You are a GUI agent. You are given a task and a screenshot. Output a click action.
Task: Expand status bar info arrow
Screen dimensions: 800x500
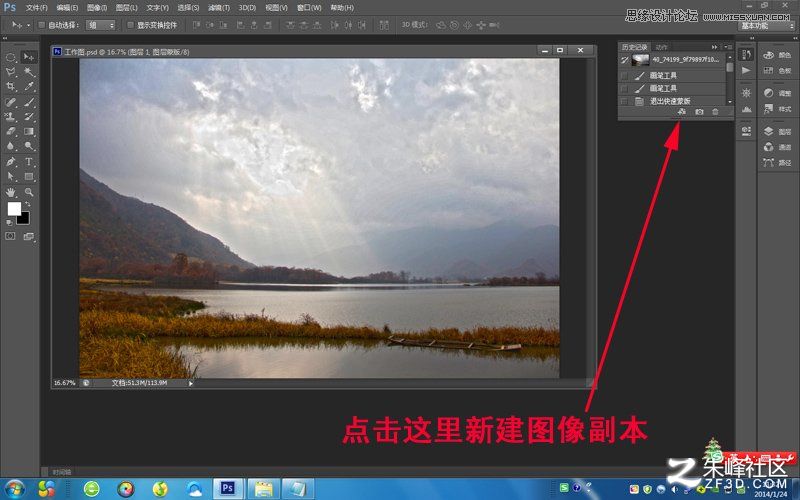[191, 383]
